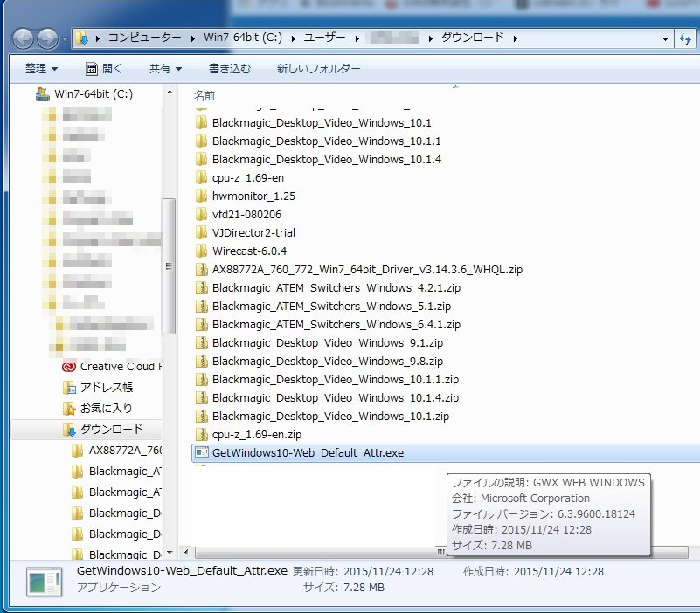Click コンピューター in the address breadcrumb
This screenshot has height=613, width=700.
coord(145,38)
